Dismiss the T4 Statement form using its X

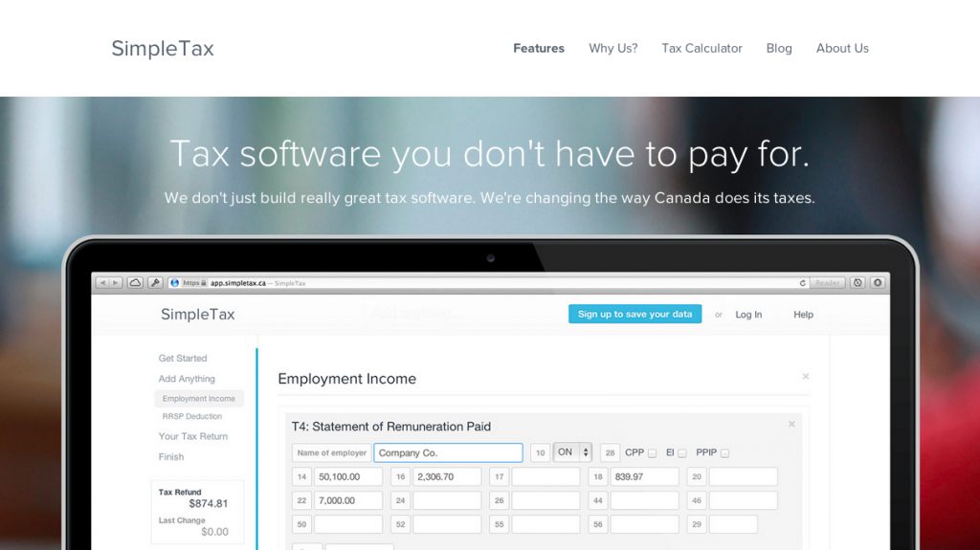click(791, 424)
